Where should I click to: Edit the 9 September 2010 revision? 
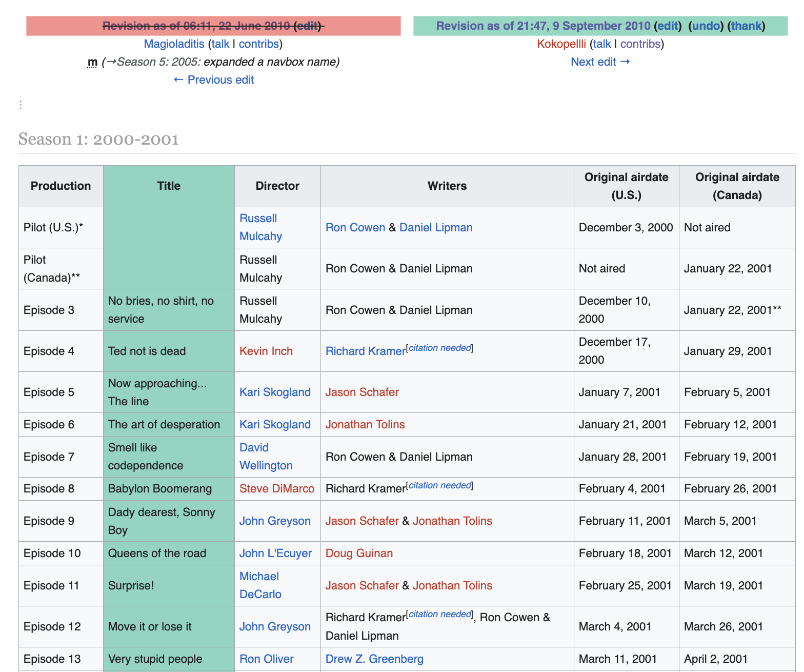pyautogui.click(x=668, y=26)
